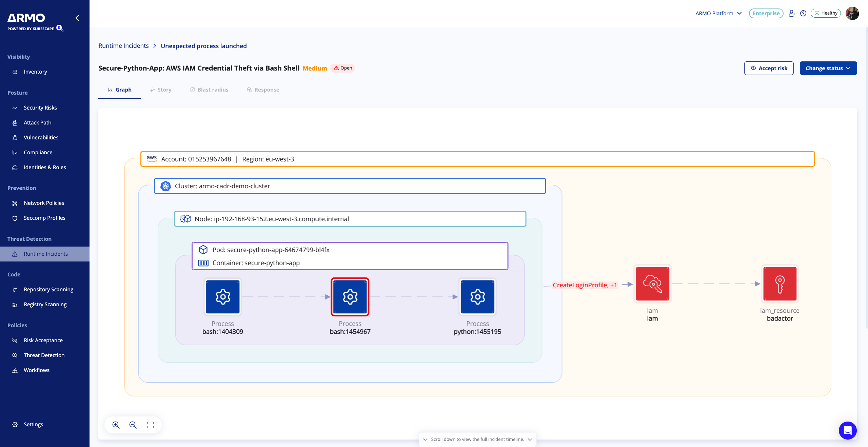868x447 pixels.
Task: Click the zoom in magnifier icon
Action: [116, 425]
